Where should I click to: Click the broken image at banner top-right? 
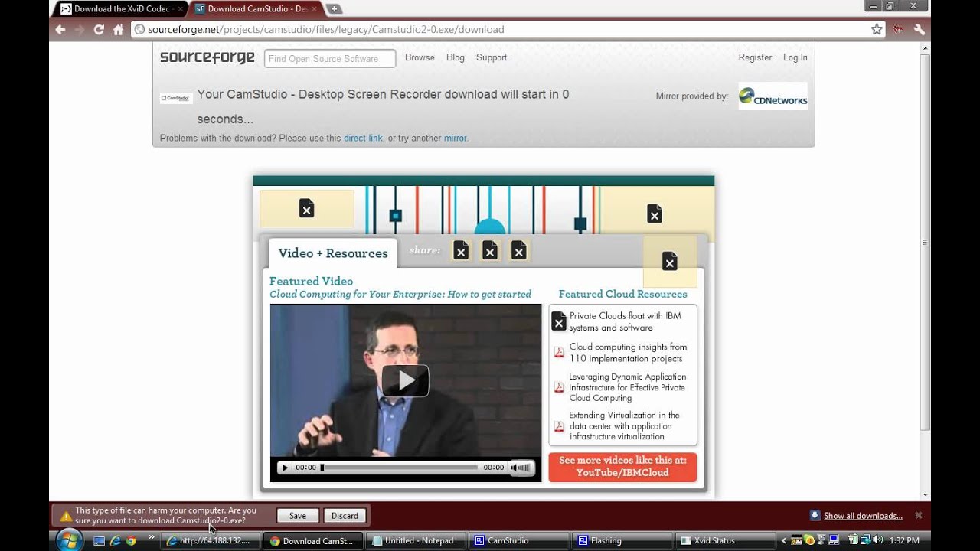(x=655, y=214)
